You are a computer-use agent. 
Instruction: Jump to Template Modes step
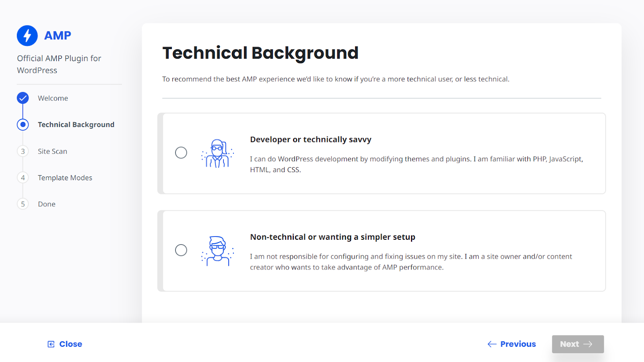(x=65, y=178)
